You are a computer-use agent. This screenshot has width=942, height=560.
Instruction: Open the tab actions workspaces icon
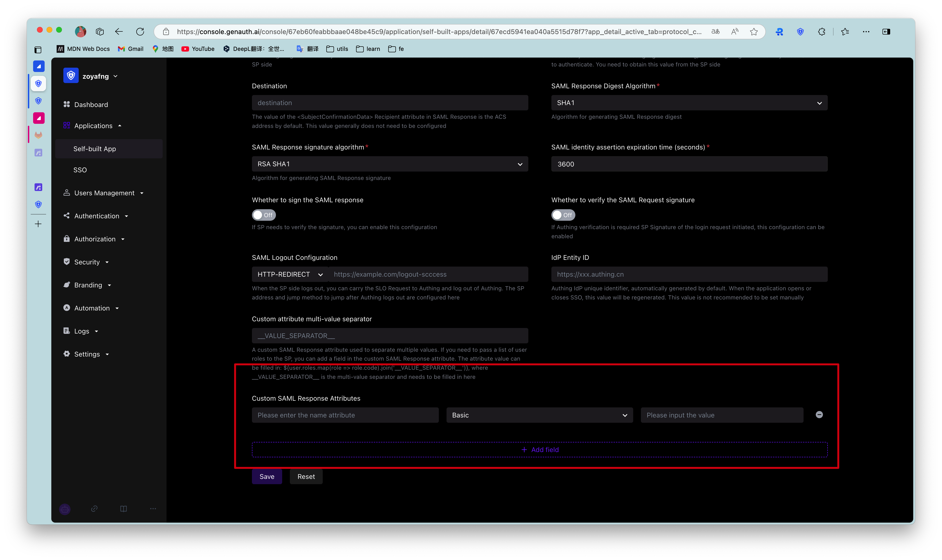point(100,32)
